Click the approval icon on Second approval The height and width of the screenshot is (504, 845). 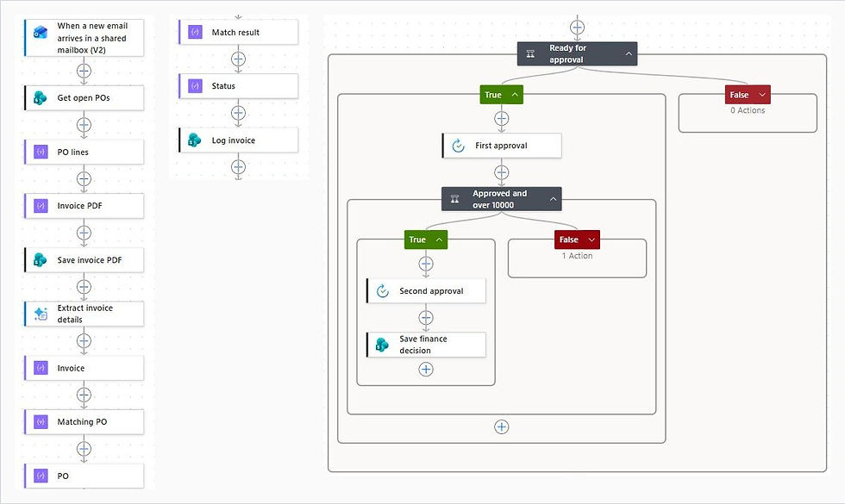[x=383, y=291]
